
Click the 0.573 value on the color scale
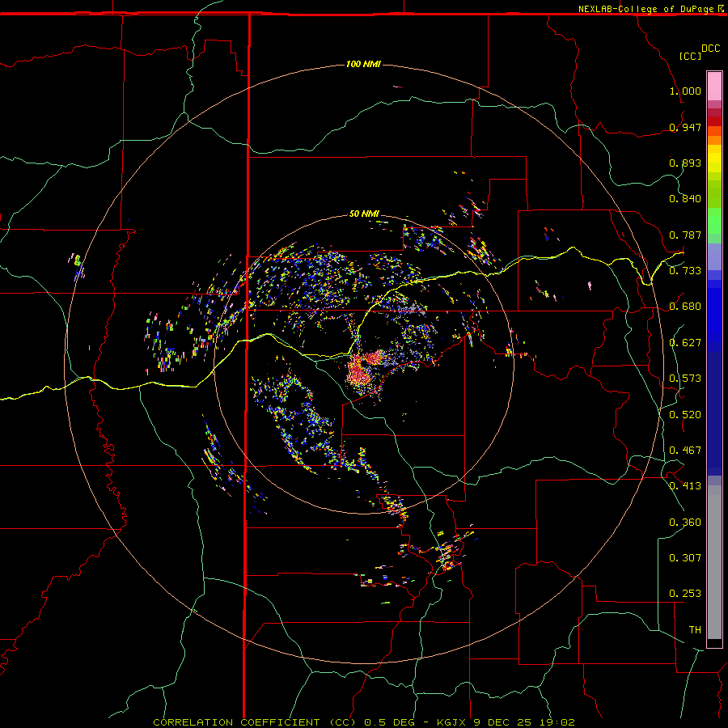pos(685,379)
